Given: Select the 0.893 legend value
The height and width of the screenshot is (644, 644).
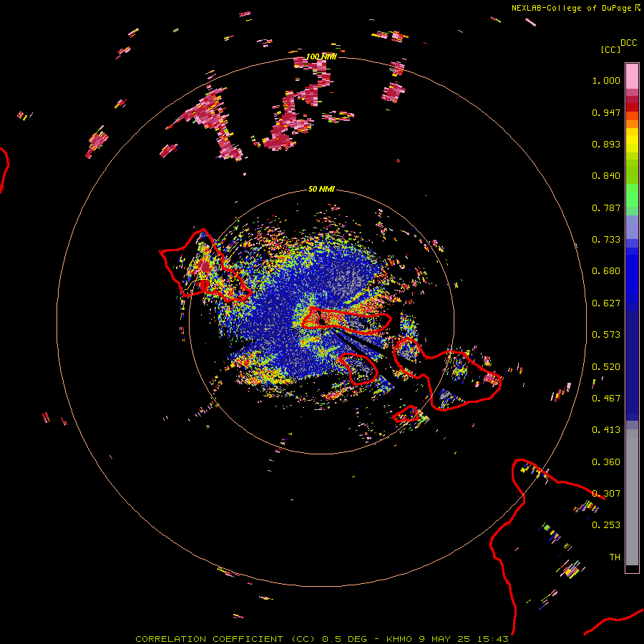Looking at the screenshot, I should pyautogui.click(x=606, y=144).
